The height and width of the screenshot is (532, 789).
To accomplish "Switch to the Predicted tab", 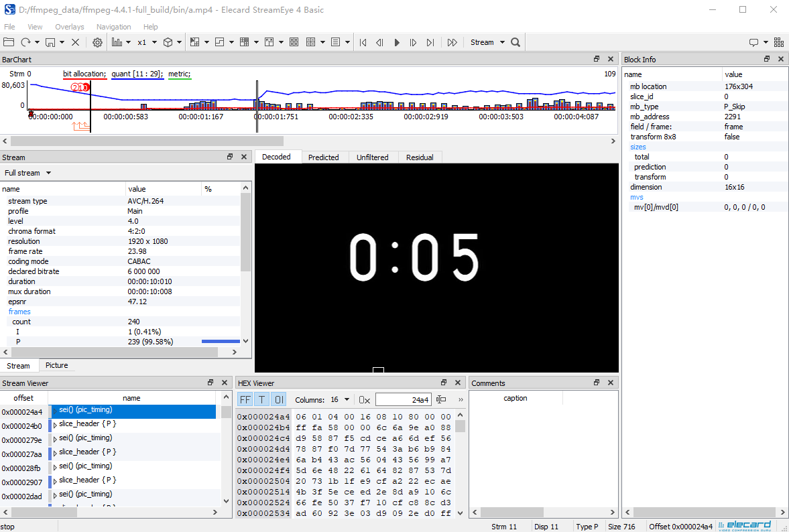I will (x=324, y=157).
